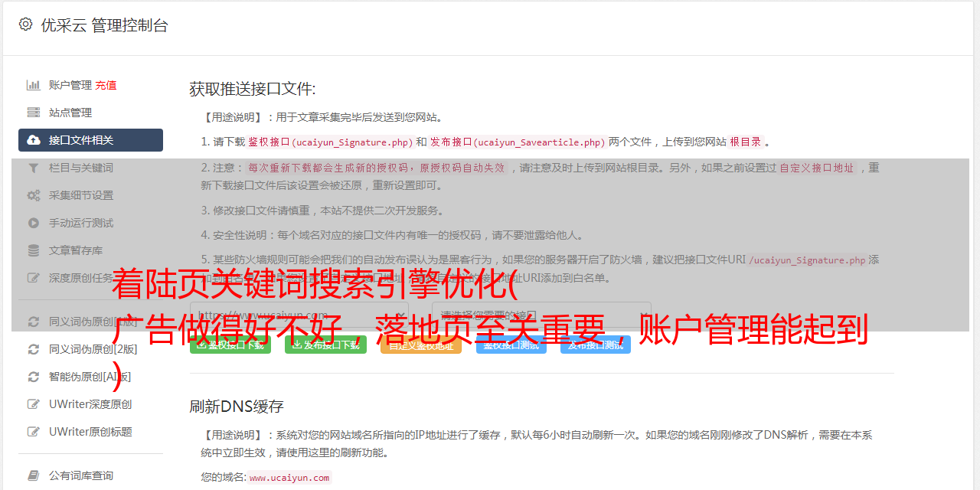
Task: Select 接口文件相关 in the sidebar
Action: pos(90,140)
